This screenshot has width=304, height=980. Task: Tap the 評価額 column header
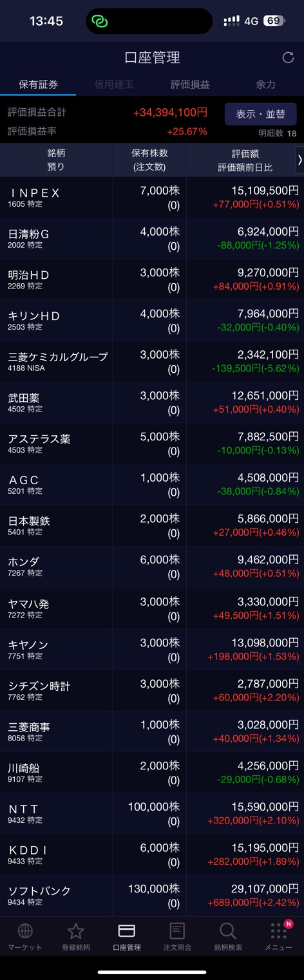[x=240, y=160]
